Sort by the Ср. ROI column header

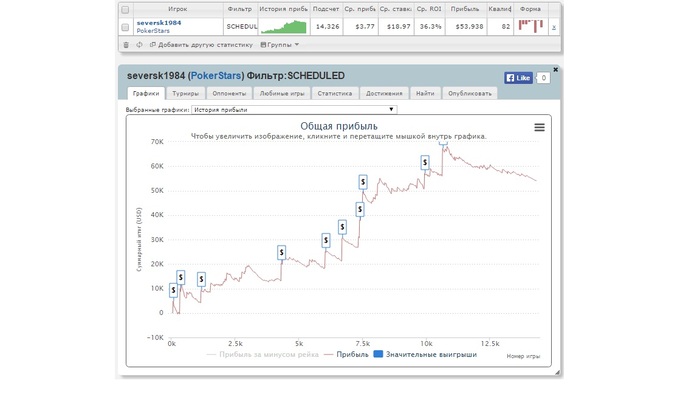coord(429,9)
